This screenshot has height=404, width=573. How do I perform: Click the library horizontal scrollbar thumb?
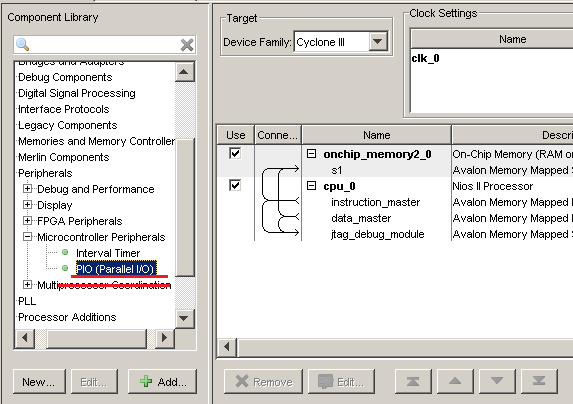click(x=97, y=339)
